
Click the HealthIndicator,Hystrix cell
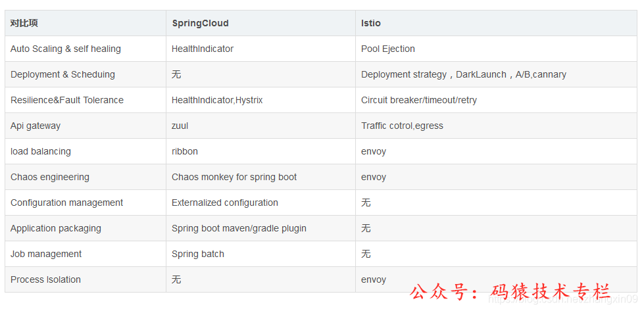coord(260,100)
